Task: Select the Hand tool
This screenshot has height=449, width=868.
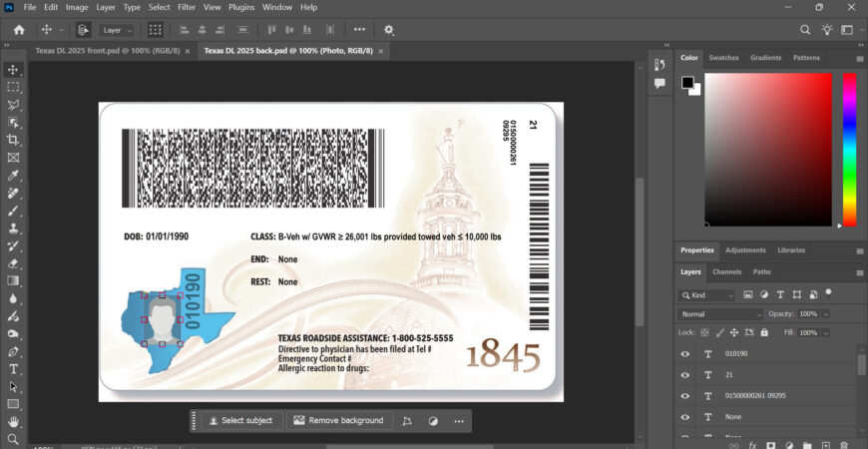Action: click(13, 422)
